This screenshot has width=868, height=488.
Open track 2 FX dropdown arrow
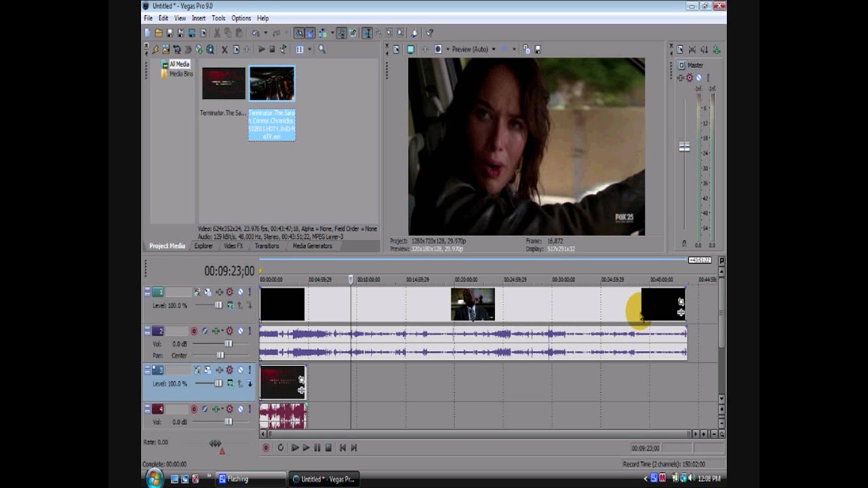(222, 331)
